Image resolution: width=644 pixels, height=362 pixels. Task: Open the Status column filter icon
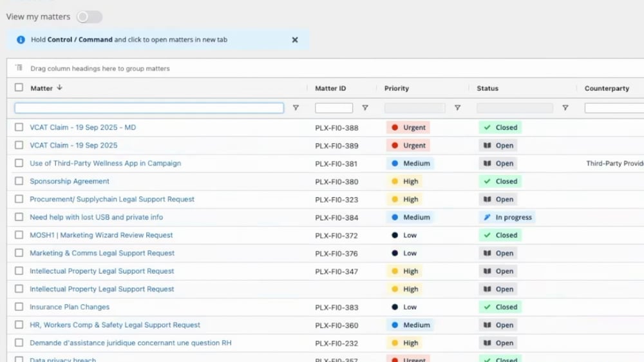pos(565,108)
